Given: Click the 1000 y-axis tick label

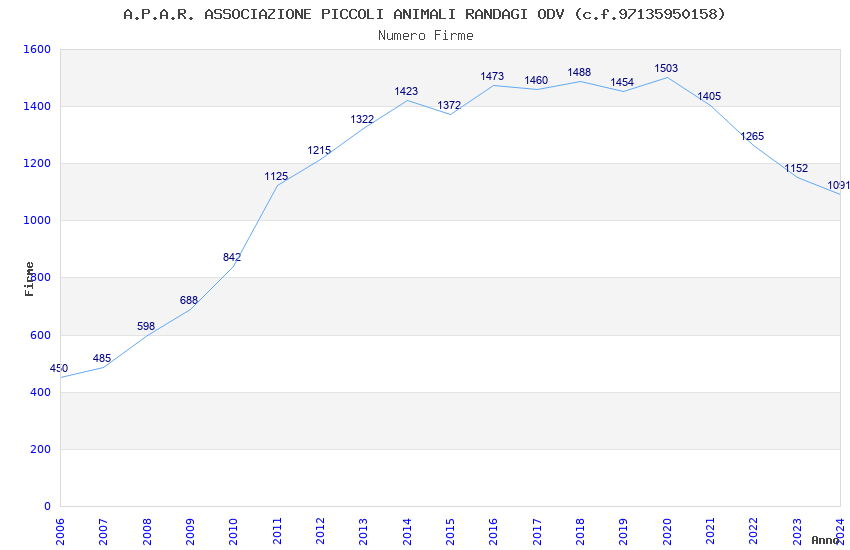Looking at the screenshot, I should click(37, 221).
